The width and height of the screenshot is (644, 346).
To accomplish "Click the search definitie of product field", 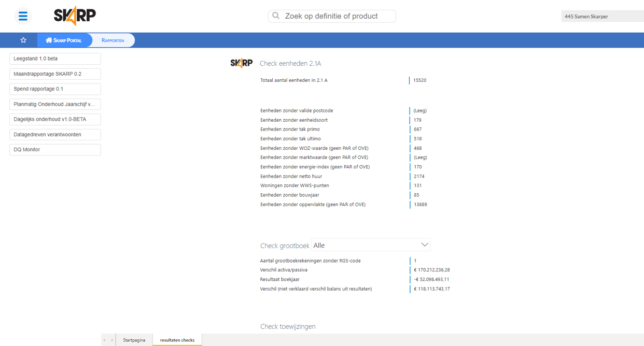I will tap(337, 16).
